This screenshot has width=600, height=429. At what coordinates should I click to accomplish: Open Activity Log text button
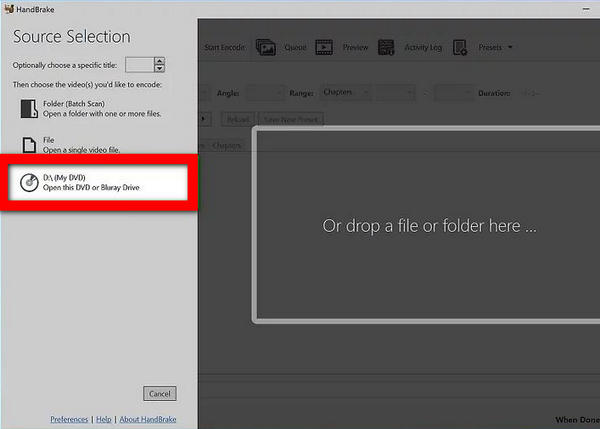(x=423, y=47)
